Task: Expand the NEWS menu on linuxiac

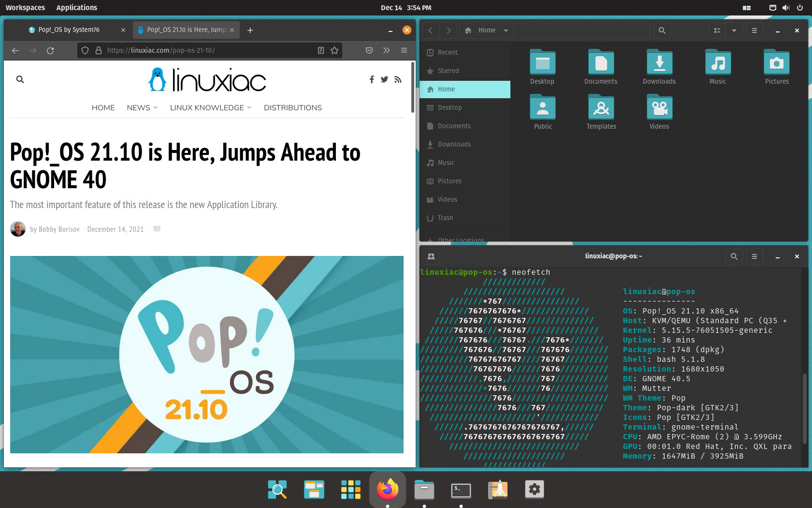Action: pyautogui.click(x=142, y=108)
